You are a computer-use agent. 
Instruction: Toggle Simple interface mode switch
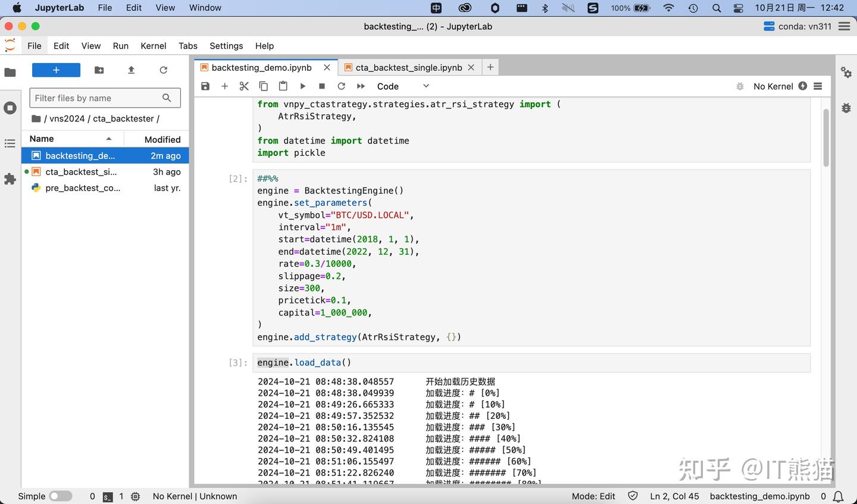[x=60, y=496]
